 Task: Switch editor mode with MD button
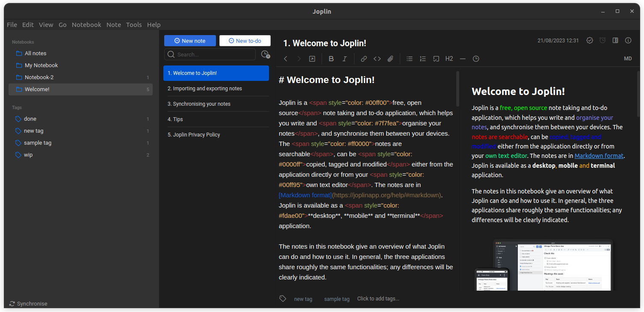click(628, 59)
